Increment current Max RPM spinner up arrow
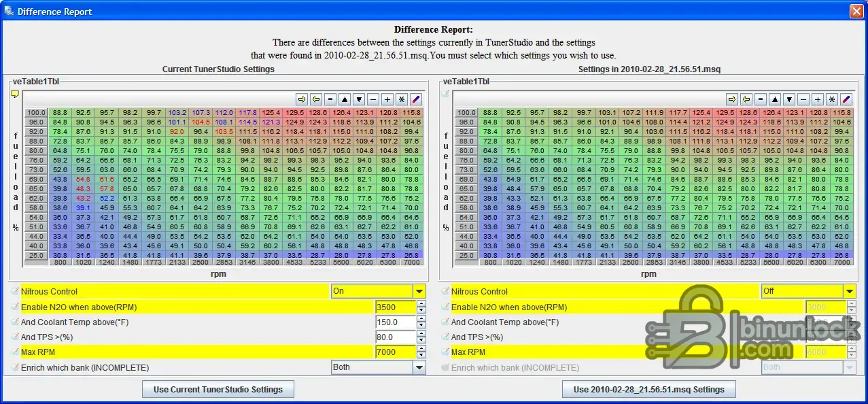868x404 pixels. tap(421, 349)
